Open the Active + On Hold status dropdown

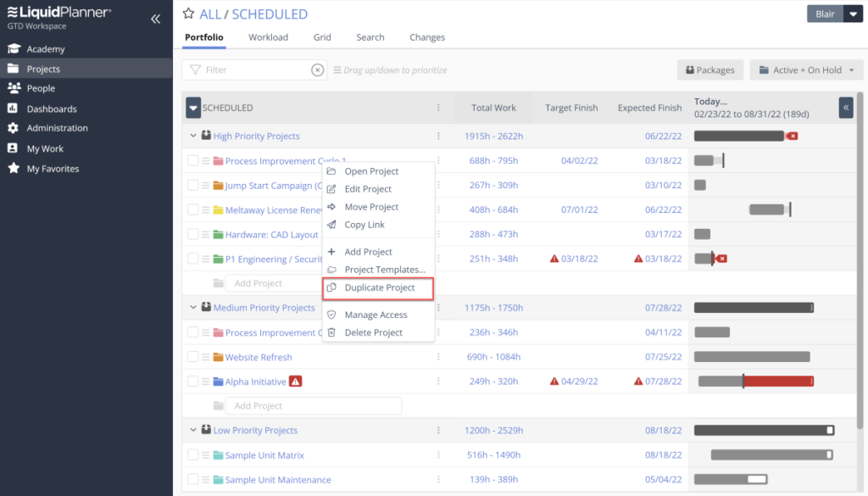click(807, 70)
